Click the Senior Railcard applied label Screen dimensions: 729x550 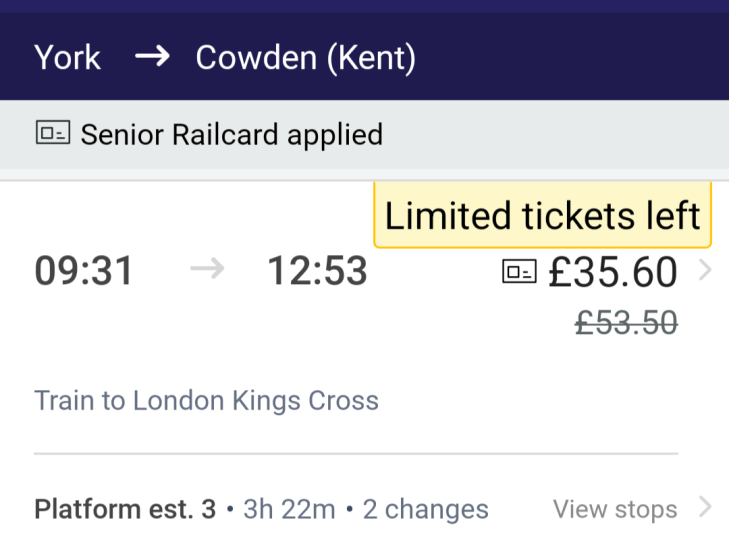click(x=231, y=134)
